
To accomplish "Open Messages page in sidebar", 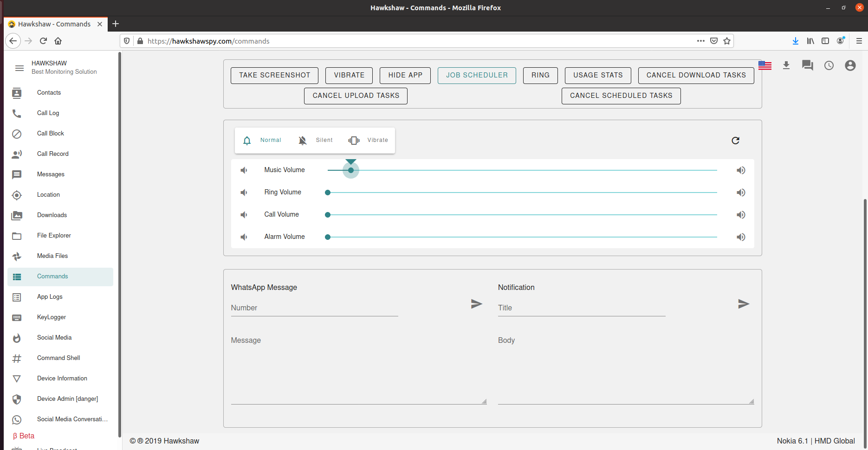I will pos(60,174).
